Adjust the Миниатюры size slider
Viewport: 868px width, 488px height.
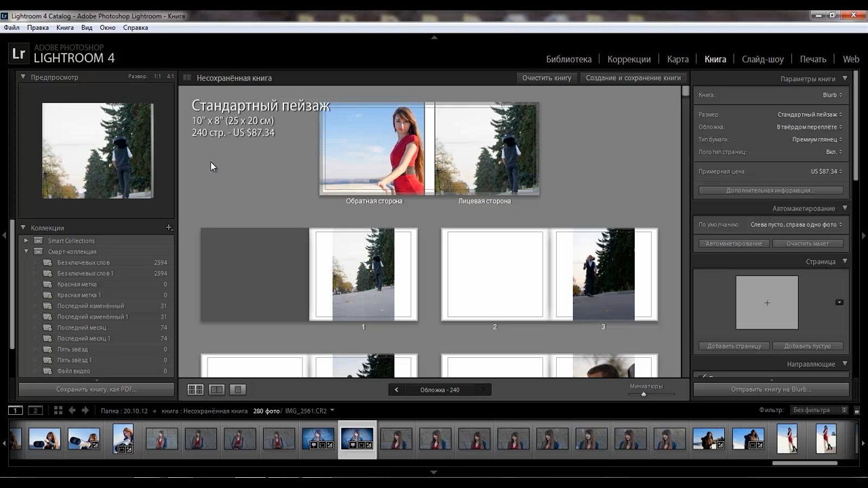click(x=644, y=394)
